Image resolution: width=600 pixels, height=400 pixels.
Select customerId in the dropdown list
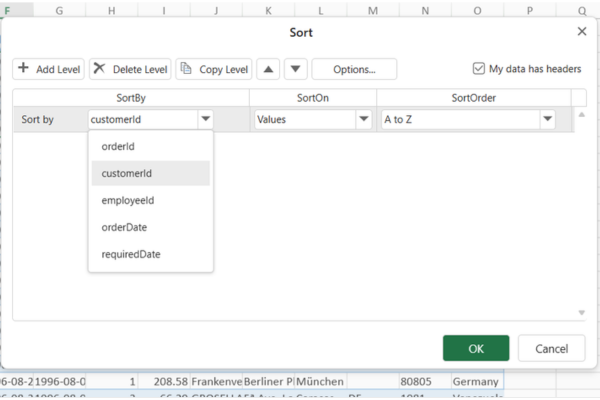[x=151, y=173]
